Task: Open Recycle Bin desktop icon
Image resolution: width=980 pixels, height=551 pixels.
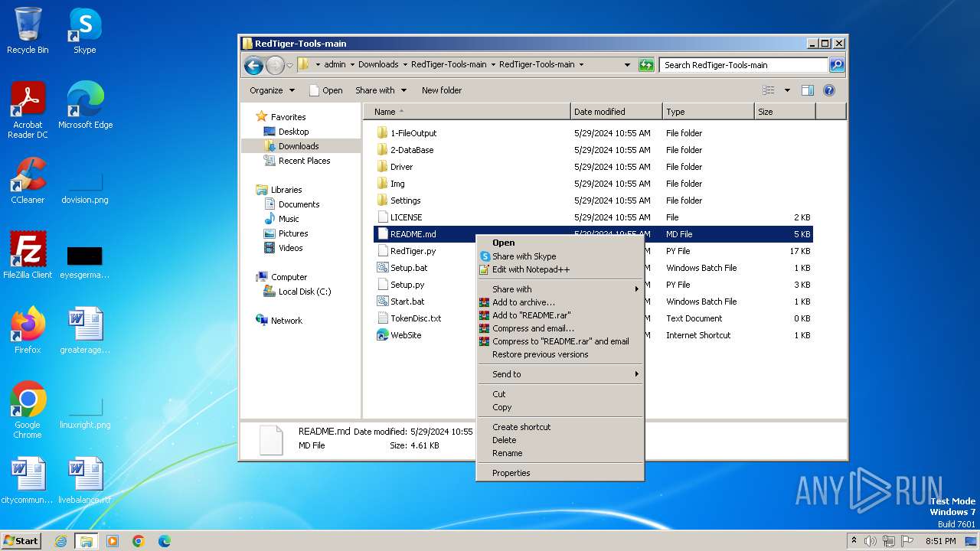Action: (28, 31)
